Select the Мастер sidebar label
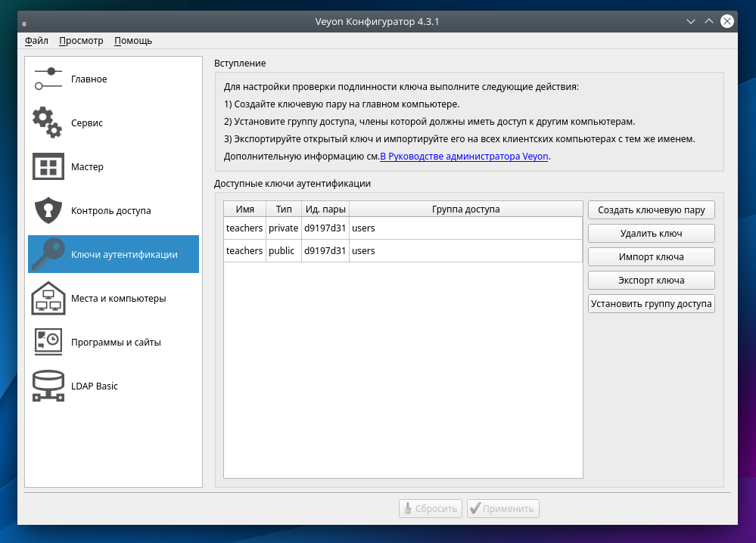The height and width of the screenshot is (543, 756). [x=87, y=166]
